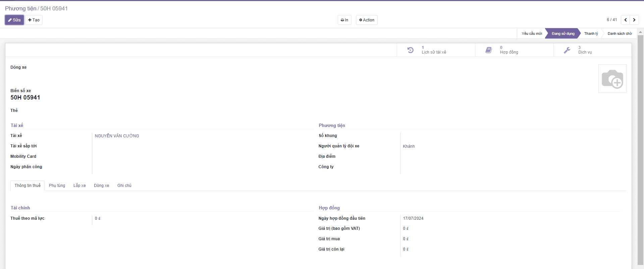Open the Ghi chú tab
The image size is (644, 269).
(x=124, y=186)
